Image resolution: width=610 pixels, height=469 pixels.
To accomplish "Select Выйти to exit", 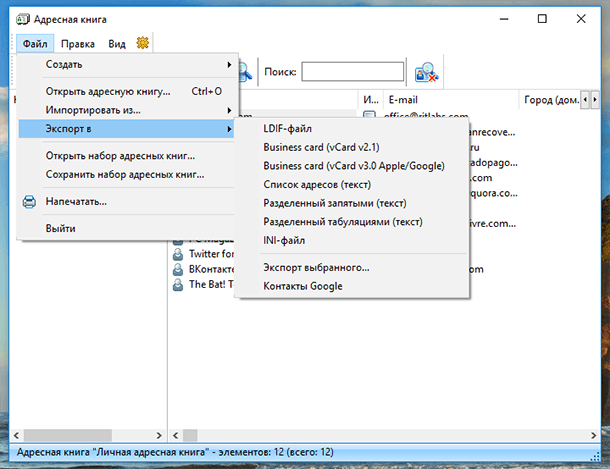I will pos(127,228).
